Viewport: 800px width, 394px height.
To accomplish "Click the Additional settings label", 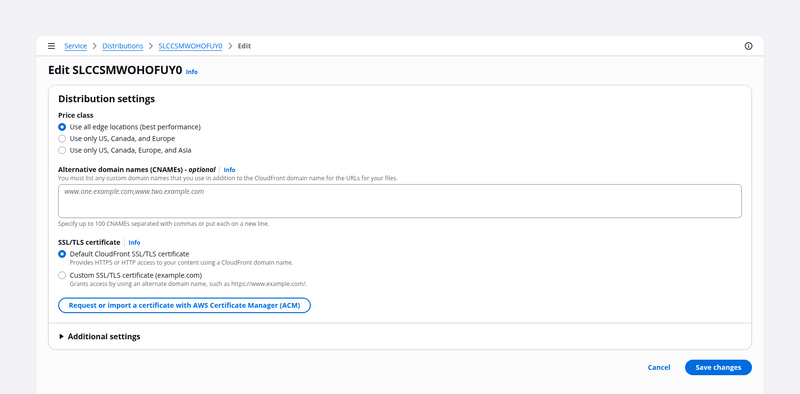I will 104,337.
